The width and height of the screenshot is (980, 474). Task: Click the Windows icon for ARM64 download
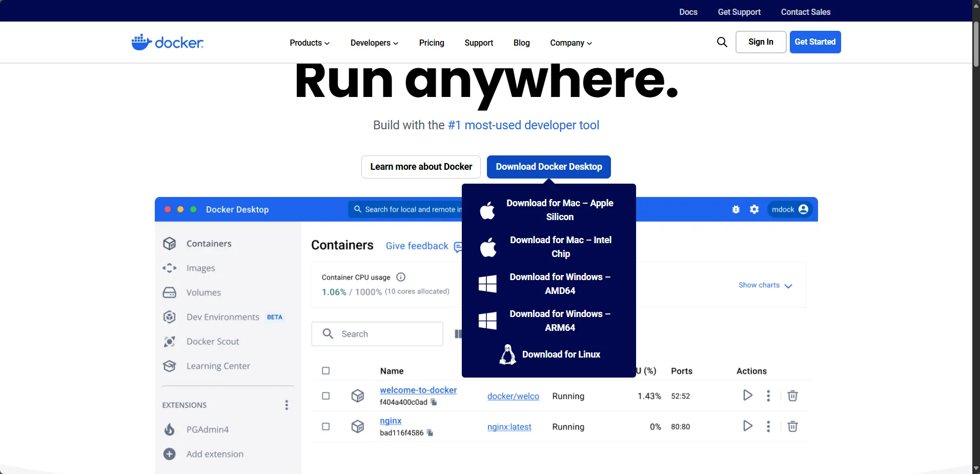pos(487,321)
